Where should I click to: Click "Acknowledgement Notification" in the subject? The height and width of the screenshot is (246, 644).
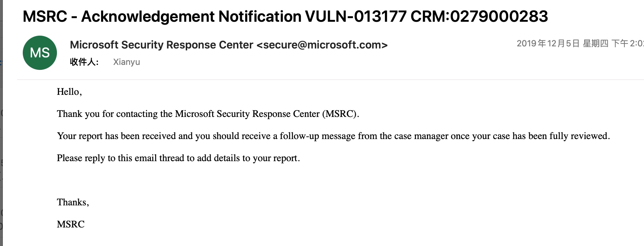191,16
